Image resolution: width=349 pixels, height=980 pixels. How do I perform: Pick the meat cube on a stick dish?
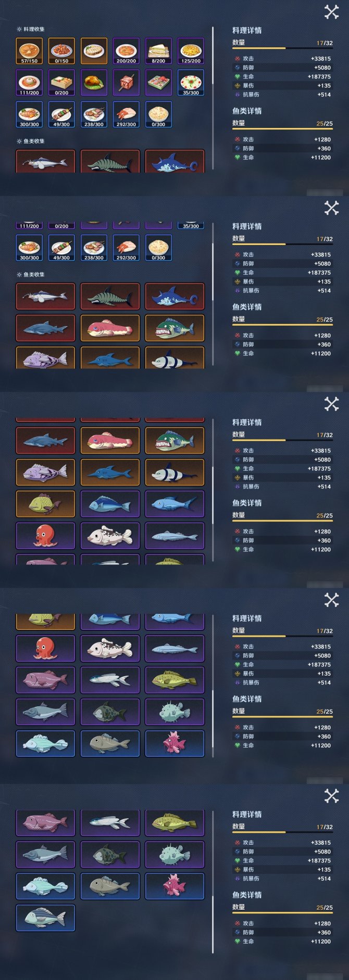click(126, 83)
